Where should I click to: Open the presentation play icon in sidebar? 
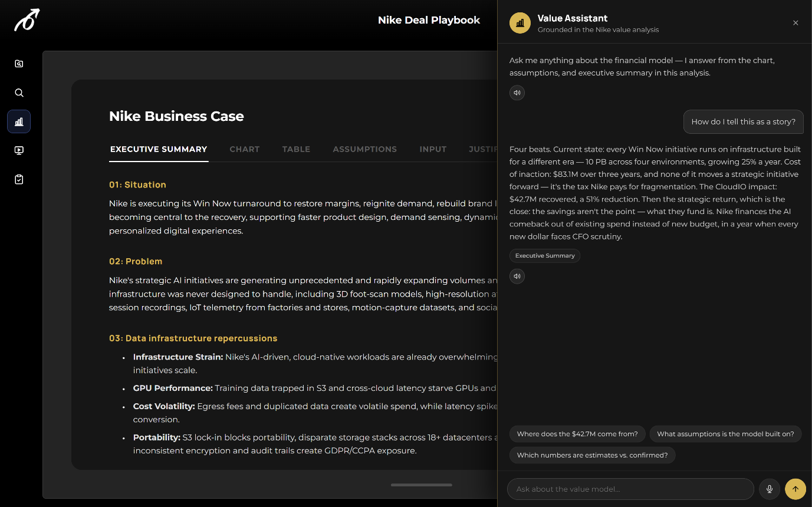[x=19, y=150]
